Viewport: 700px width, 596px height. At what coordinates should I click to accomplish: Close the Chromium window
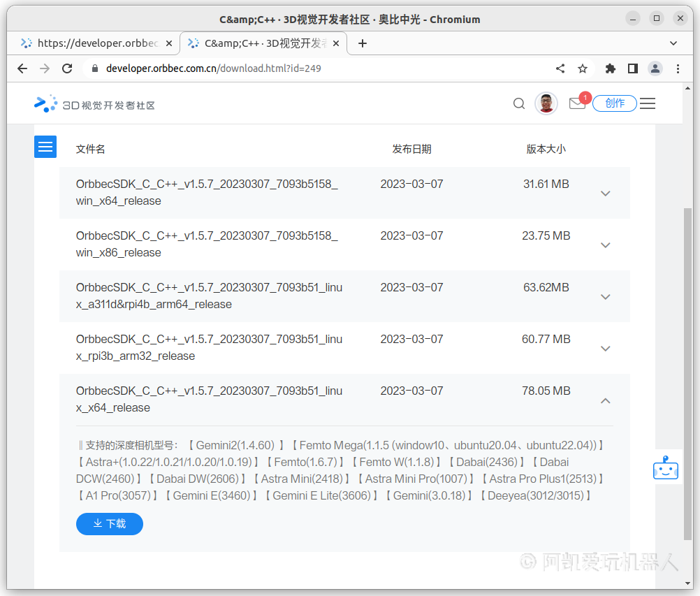pos(680,18)
